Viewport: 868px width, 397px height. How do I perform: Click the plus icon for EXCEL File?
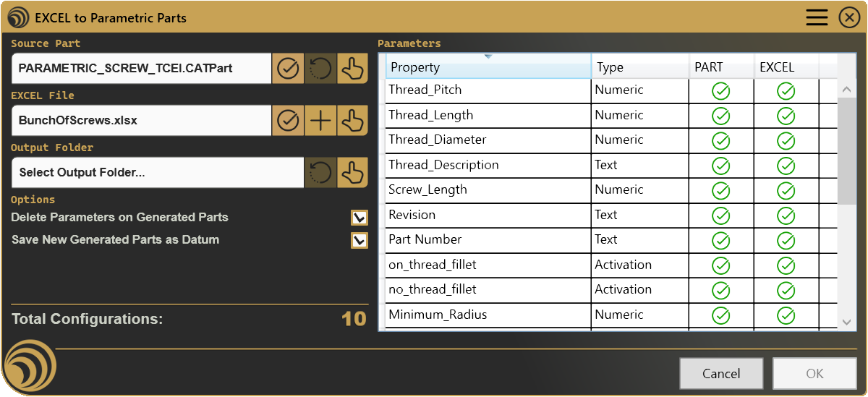click(x=320, y=121)
